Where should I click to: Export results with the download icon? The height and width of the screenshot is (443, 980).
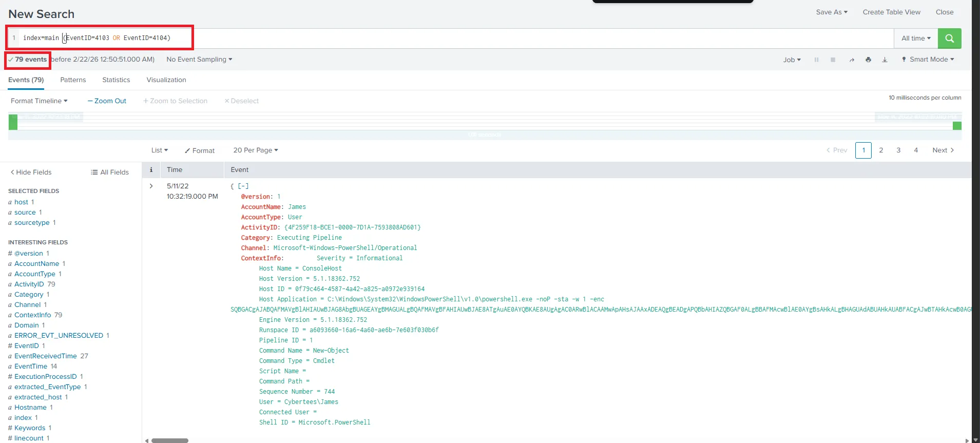click(885, 60)
